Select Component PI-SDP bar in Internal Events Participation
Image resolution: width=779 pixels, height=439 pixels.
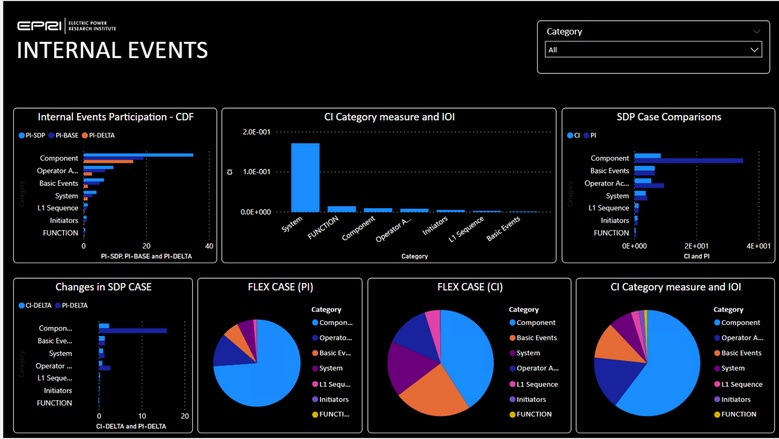[138, 155]
